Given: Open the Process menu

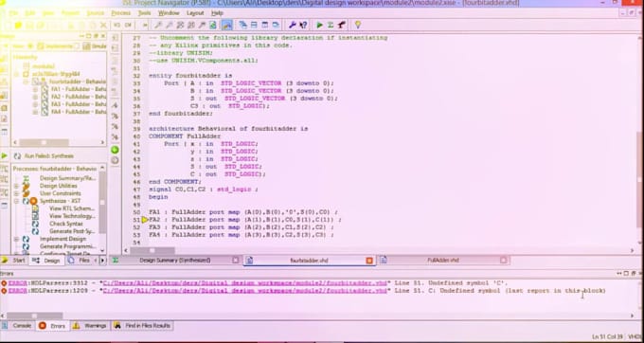Looking at the screenshot, I should click(121, 13).
